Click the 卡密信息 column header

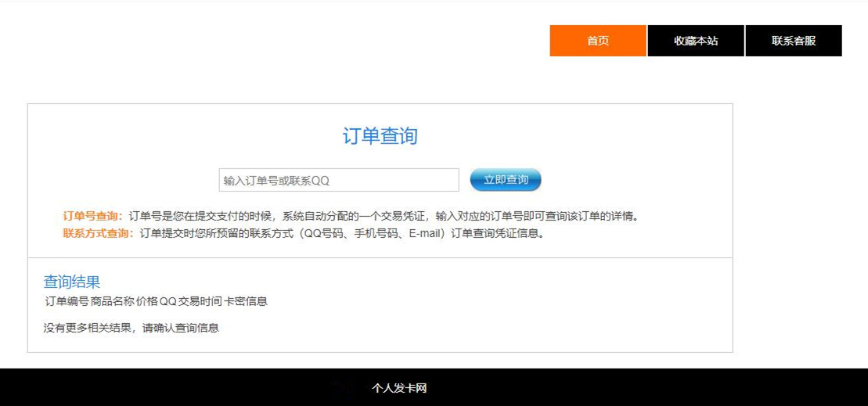click(x=247, y=301)
